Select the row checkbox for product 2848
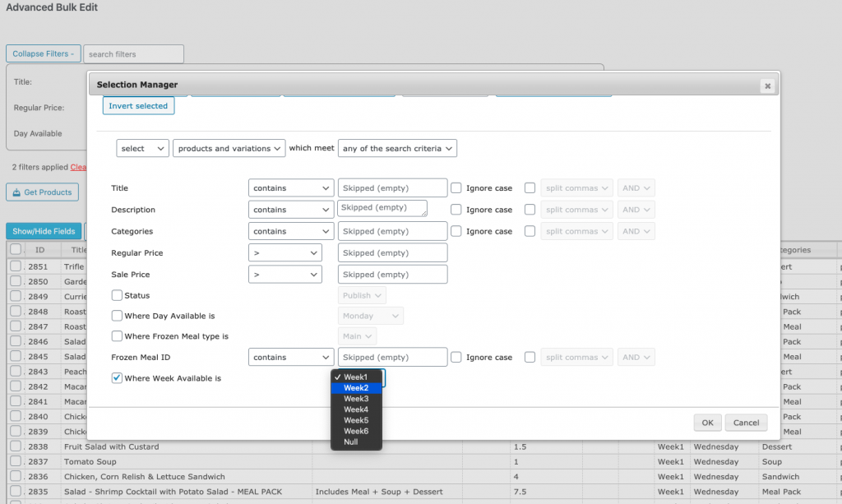This screenshot has height=504, width=842. point(16,312)
